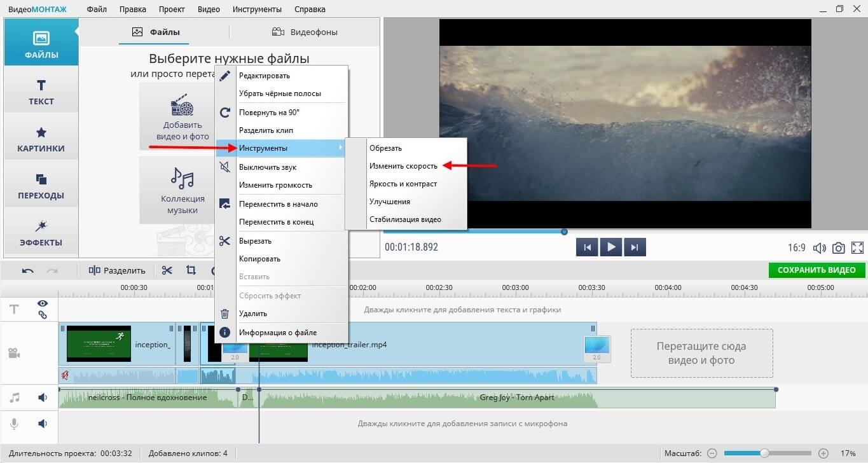This screenshot has height=463, width=868.
Task: Mute the music track speaker
Action: [x=43, y=397]
